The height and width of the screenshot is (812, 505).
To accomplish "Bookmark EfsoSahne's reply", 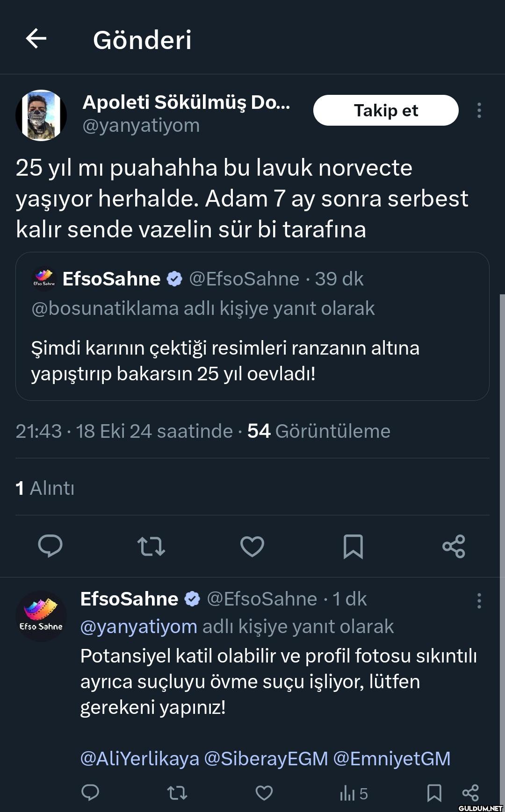I will pos(434,793).
